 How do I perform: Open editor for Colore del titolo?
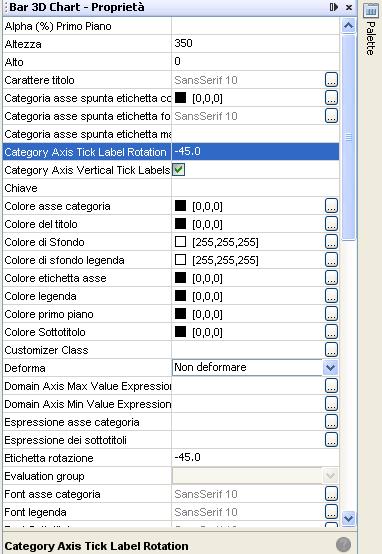pyautogui.click(x=331, y=224)
